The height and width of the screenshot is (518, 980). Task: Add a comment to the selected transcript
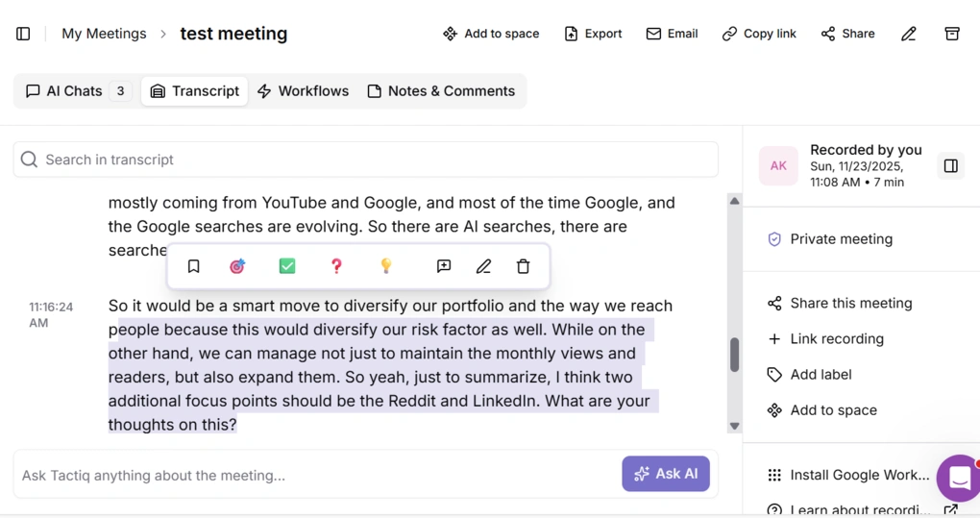click(444, 266)
